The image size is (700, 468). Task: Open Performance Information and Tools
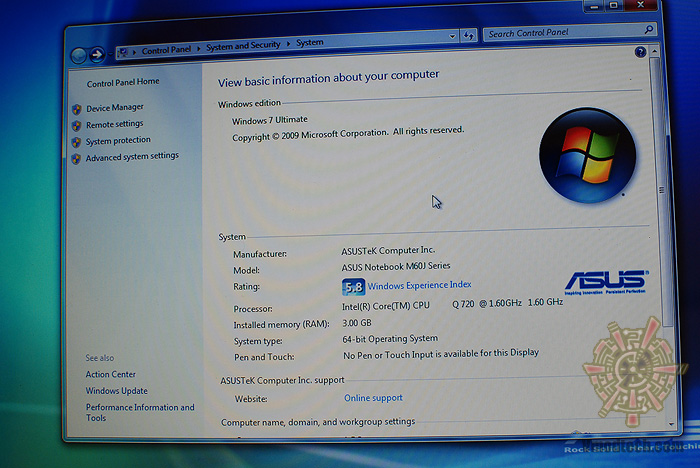click(x=140, y=412)
